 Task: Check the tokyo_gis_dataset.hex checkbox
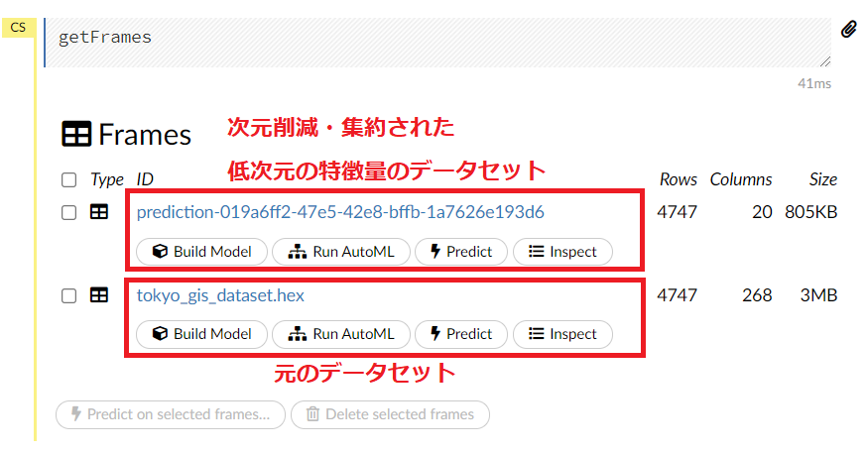click(68, 295)
